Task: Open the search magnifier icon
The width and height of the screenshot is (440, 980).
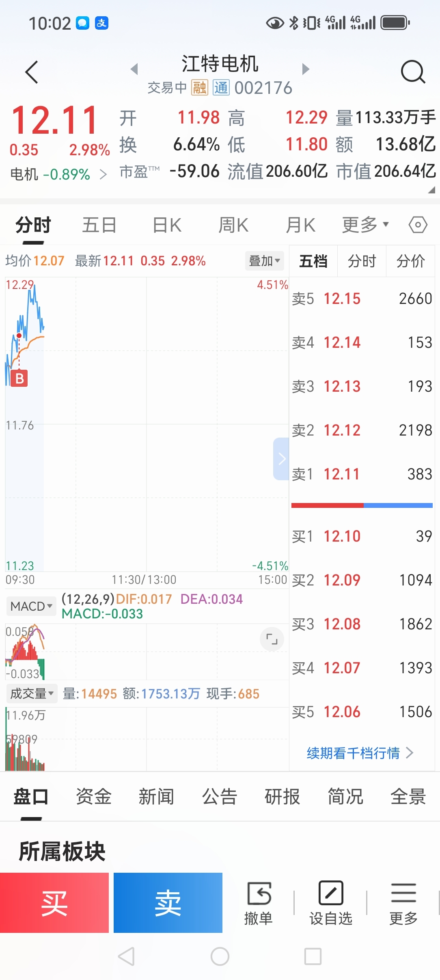Action: 413,72
